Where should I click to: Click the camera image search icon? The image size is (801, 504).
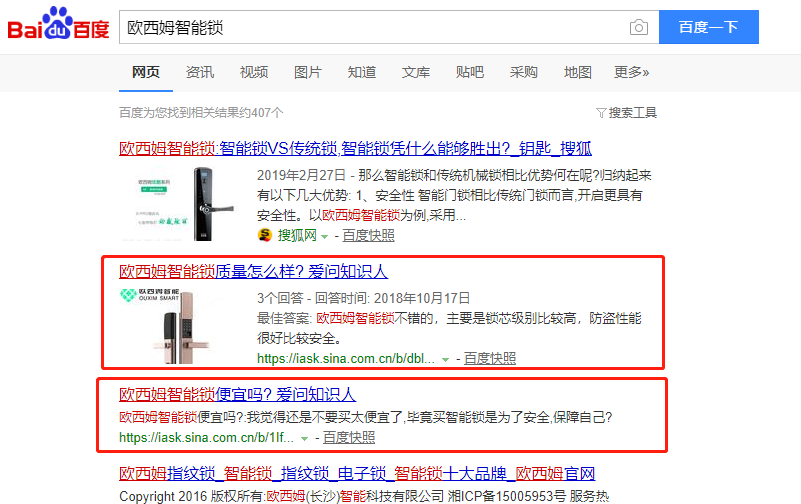(638, 28)
